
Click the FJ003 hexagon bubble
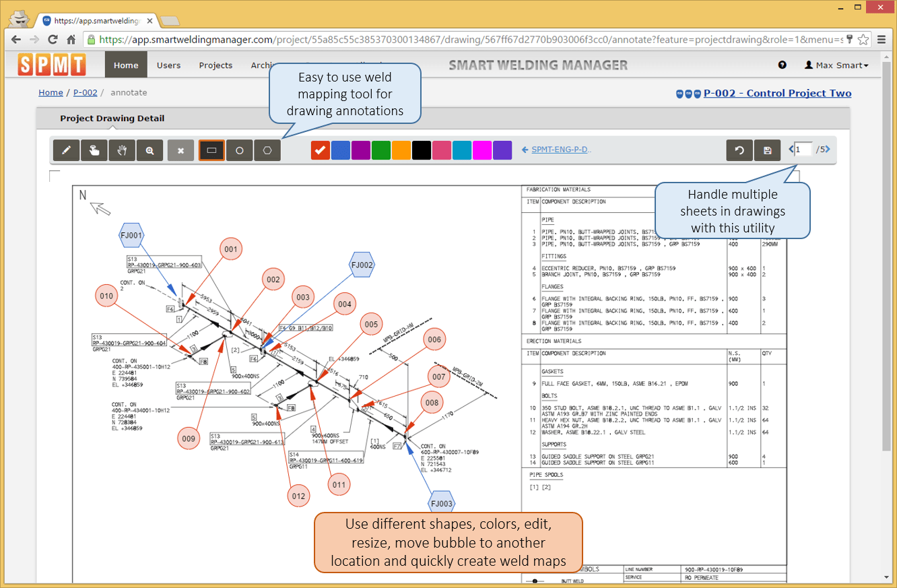point(442,504)
